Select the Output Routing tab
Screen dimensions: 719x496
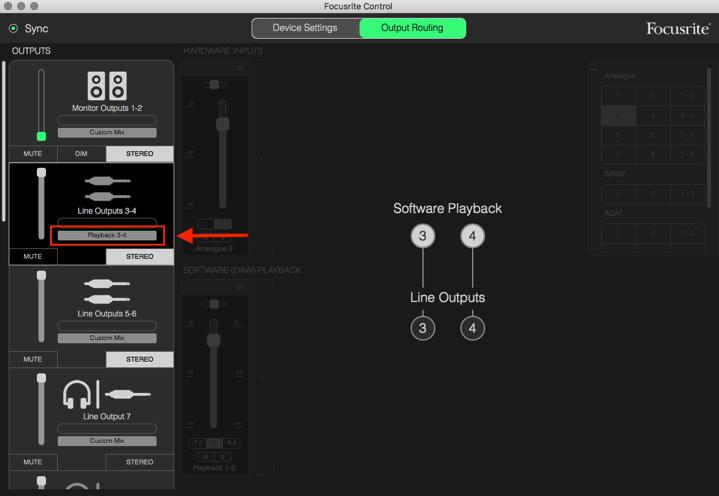pos(412,28)
